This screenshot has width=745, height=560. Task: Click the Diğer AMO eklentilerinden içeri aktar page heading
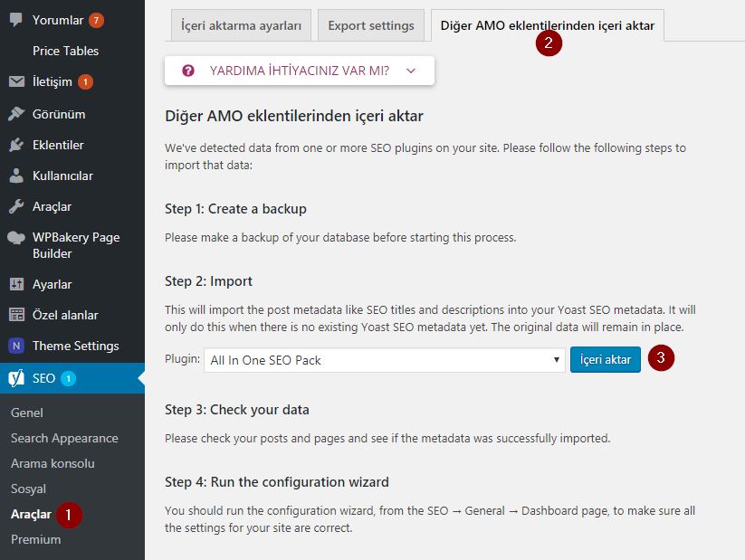point(294,116)
